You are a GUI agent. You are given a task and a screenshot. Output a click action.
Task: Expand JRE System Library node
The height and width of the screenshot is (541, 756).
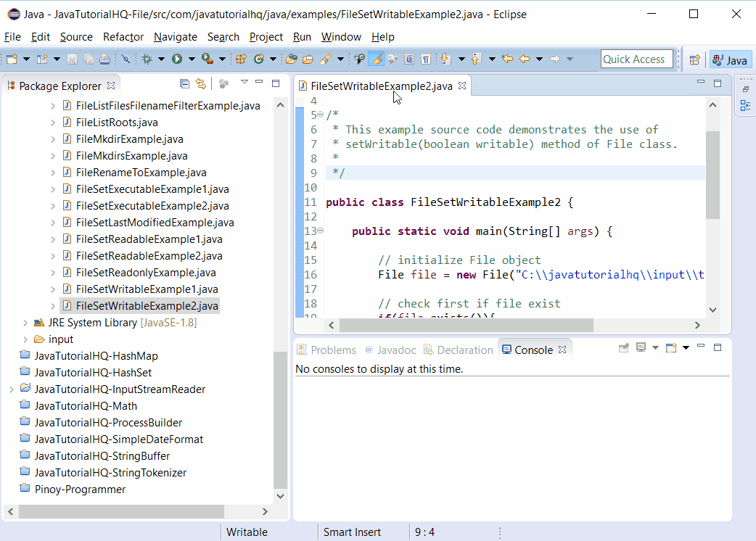tap(25, 323)
